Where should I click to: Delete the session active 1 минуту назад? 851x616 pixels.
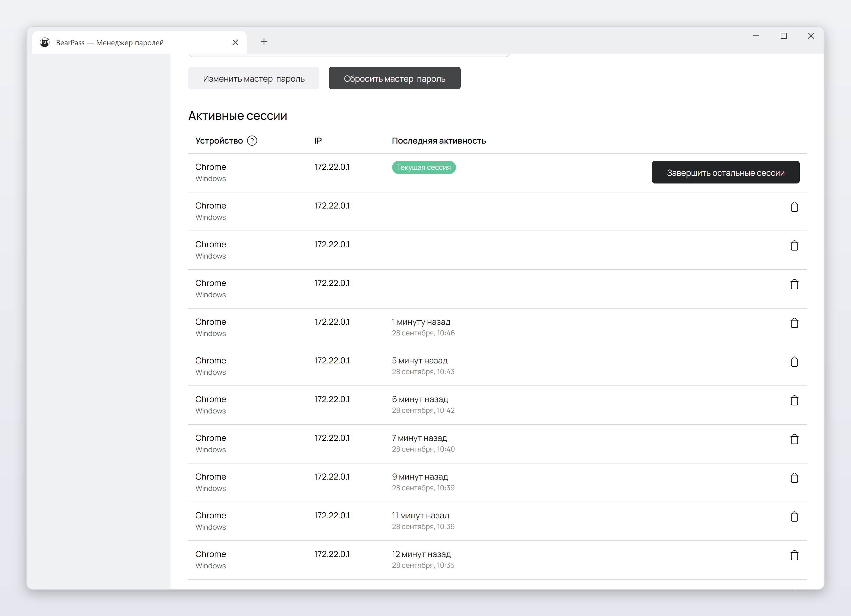tap(794, 323)
